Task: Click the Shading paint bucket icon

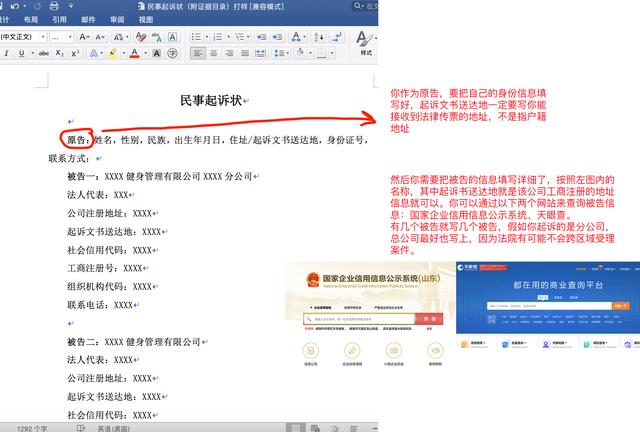Action: (x=301, y=53)
